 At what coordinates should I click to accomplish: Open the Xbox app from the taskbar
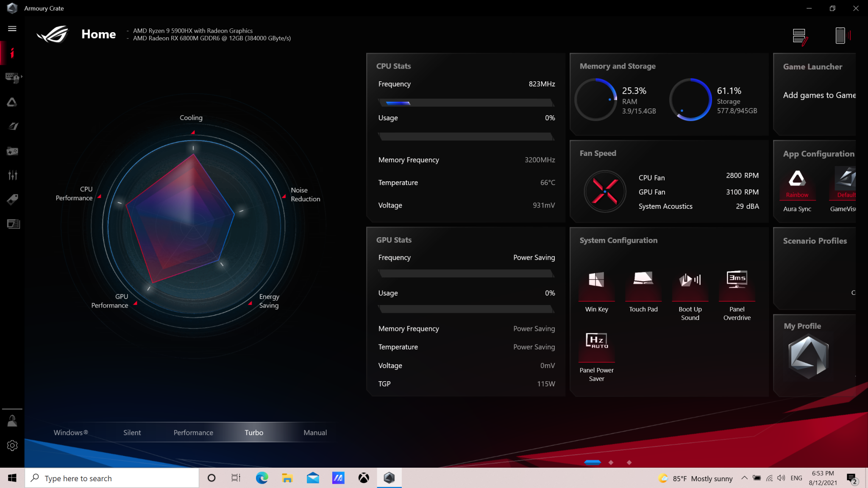[364, 478]
